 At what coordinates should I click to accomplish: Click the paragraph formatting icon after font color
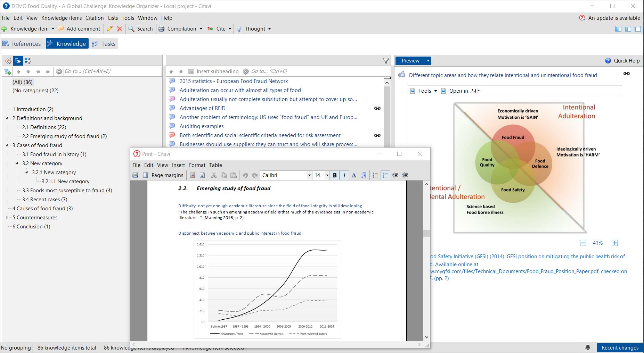click(364, 175)
